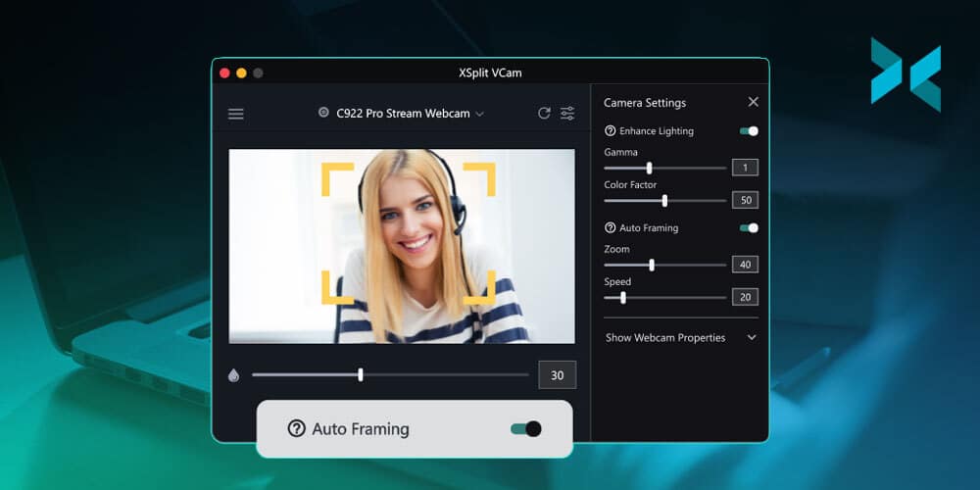The width and height of the screenshot is (980, 490).
Task: Toggle Enhance Lighting off
Action: tap(749, 131)
